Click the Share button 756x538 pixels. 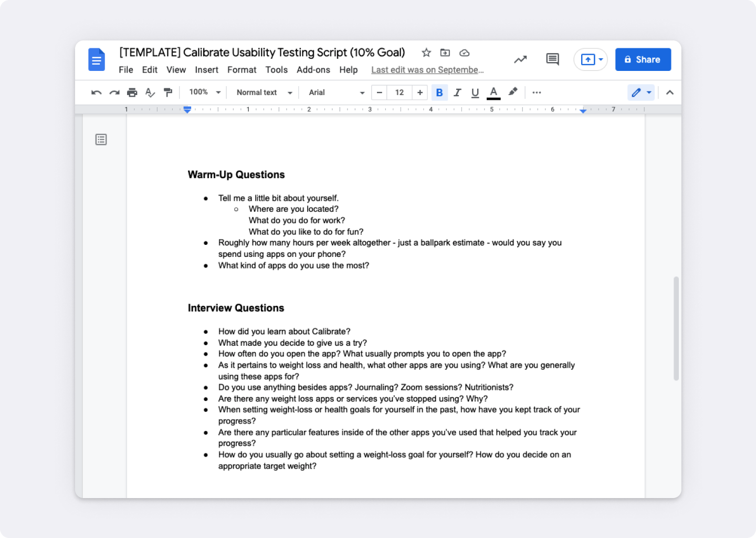tap(643, 59)
